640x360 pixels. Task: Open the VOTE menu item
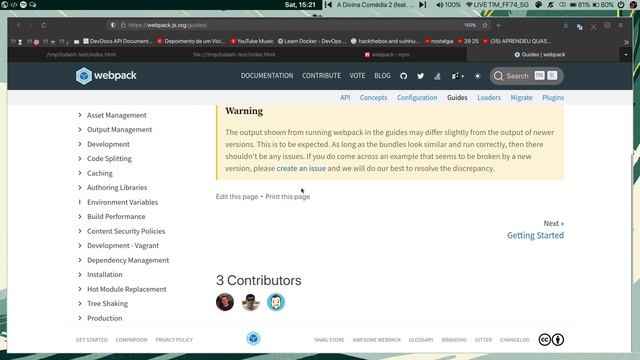(357, 76)
